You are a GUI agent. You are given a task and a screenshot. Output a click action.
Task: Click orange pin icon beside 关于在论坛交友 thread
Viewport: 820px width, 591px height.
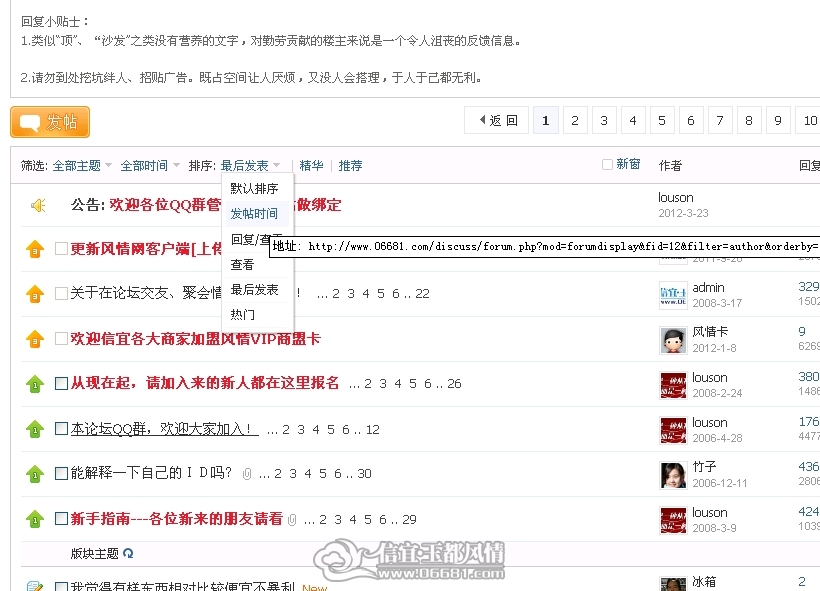tap(35, 294)
